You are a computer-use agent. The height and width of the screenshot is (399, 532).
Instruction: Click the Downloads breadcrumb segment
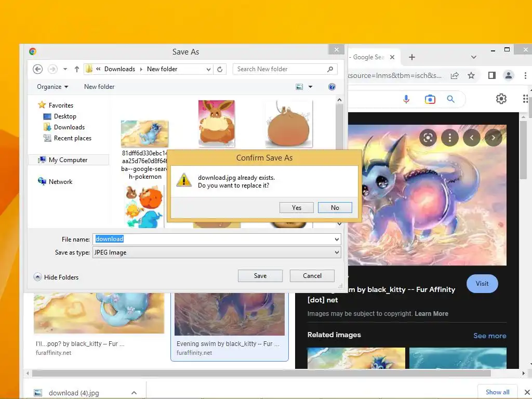[x=119, y=69]
